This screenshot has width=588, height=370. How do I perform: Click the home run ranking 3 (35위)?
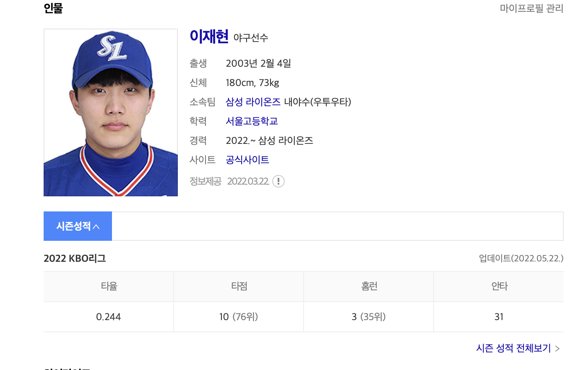pos(368,317)
